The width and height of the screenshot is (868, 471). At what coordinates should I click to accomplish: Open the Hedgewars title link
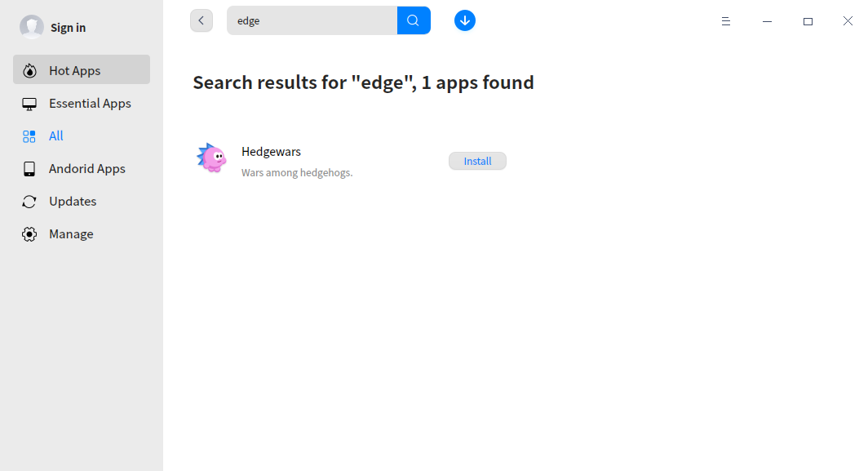coord(271,151)
